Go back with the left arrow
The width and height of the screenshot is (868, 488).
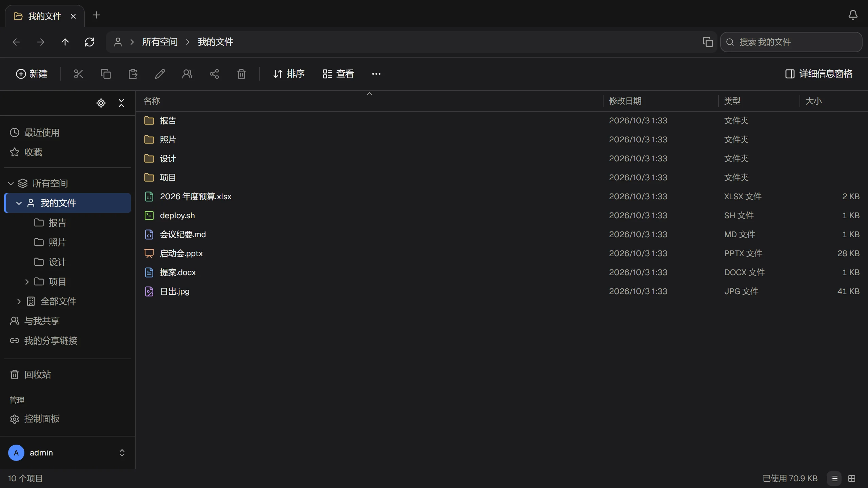(x=16, y=42)
